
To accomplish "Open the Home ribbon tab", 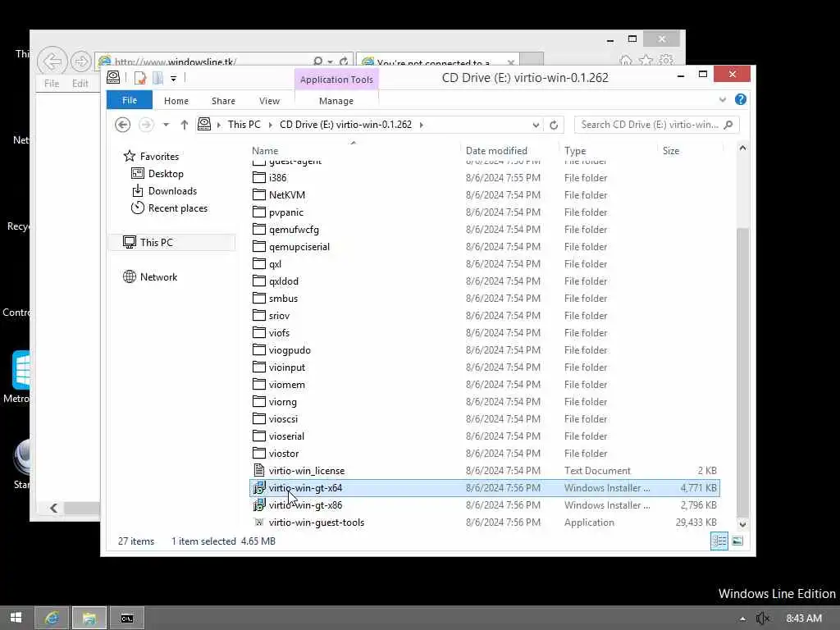I will click(x=176, y=101).
